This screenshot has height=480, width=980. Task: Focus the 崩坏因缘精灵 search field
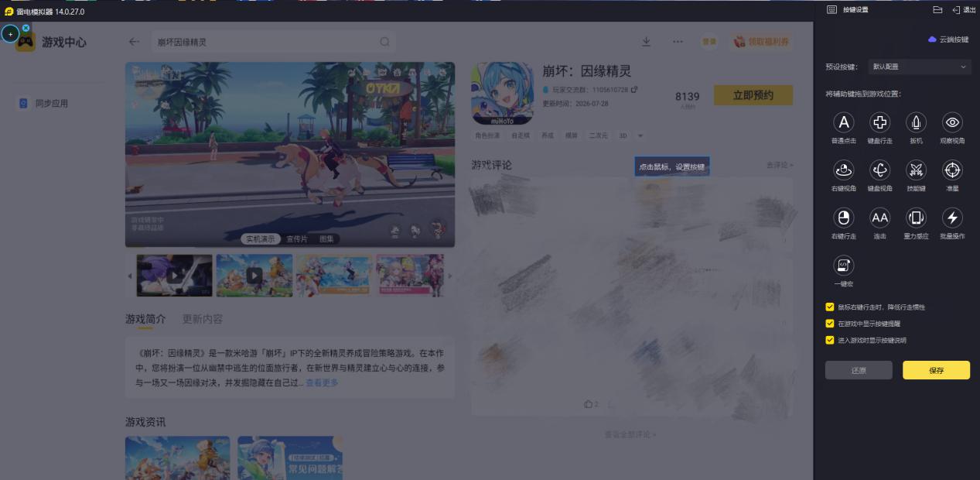[274, 42]
